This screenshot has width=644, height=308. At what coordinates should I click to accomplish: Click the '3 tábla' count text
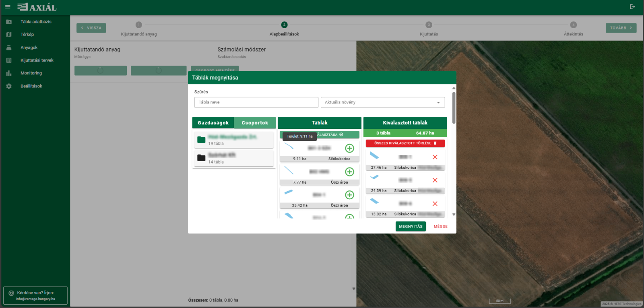pyautogui.click(x=383, y=133)
